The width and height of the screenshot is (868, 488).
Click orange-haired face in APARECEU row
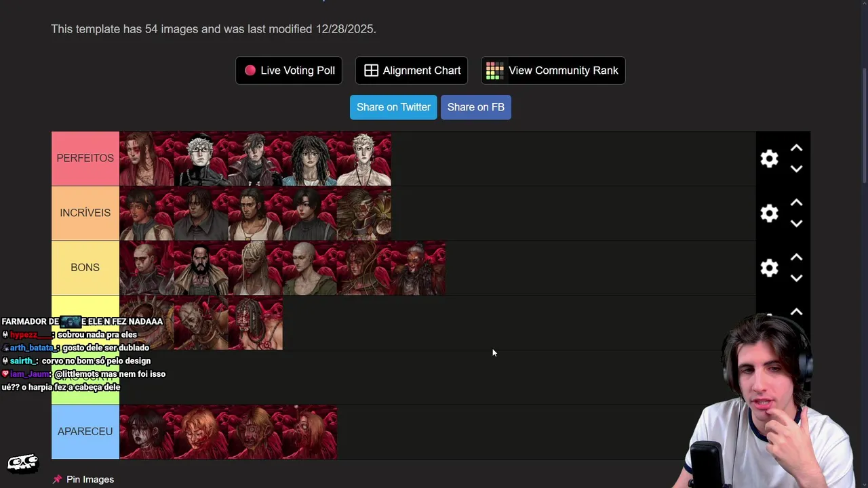click(x=201, y=432)
